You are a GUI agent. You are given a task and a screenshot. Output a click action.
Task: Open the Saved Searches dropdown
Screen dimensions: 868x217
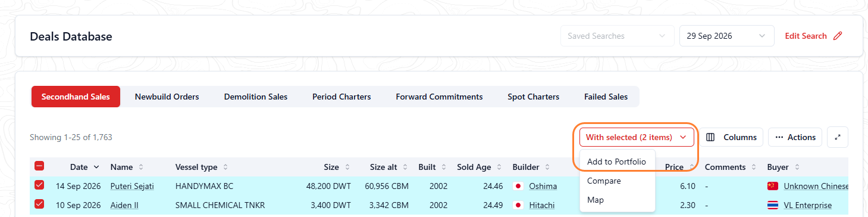pyautogui.click(x=617, y=36)
